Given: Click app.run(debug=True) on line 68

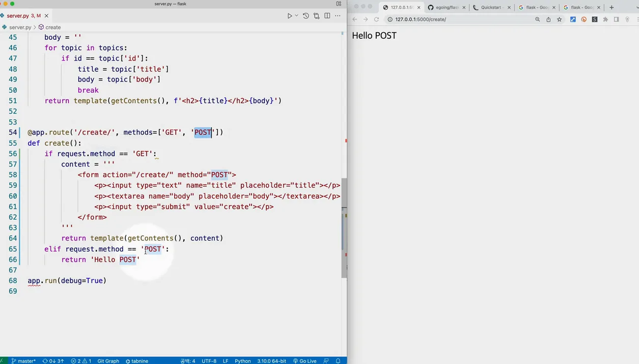Looking at the screenshot, I should point(67,281).
